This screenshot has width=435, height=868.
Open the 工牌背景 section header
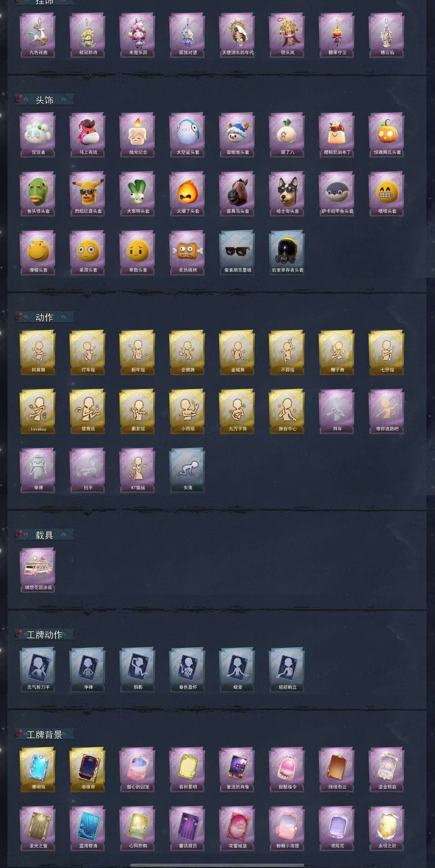44,735
